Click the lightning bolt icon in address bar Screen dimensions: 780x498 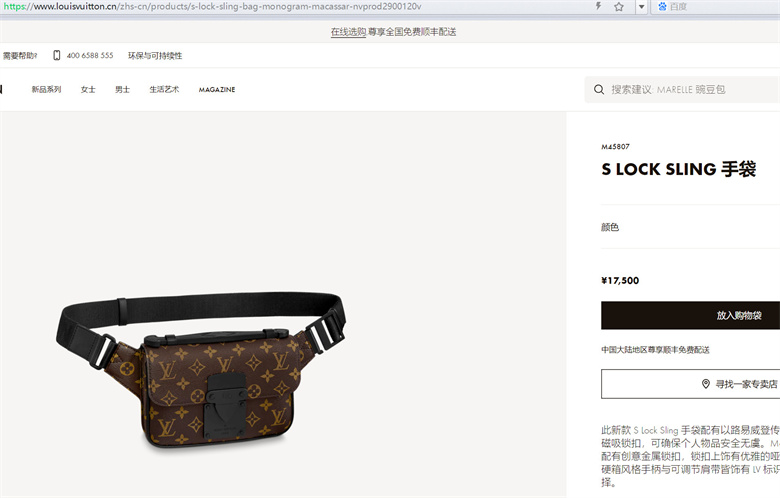(598, 6)
